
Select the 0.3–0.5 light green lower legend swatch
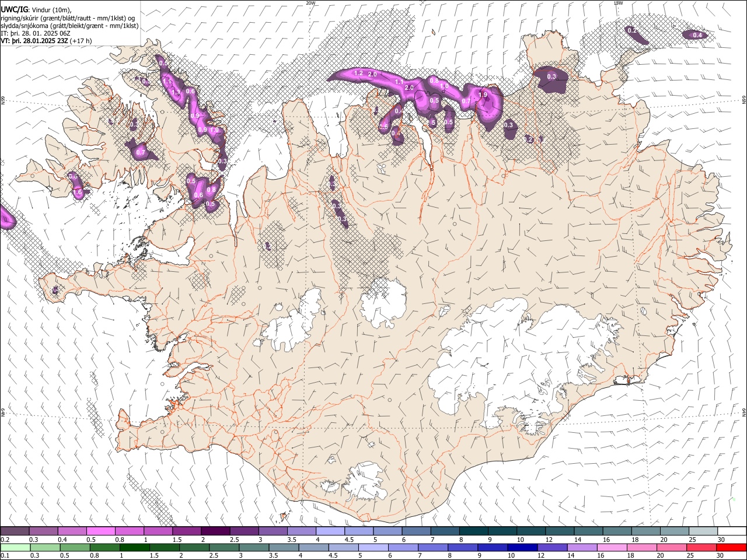pos(45,547)
